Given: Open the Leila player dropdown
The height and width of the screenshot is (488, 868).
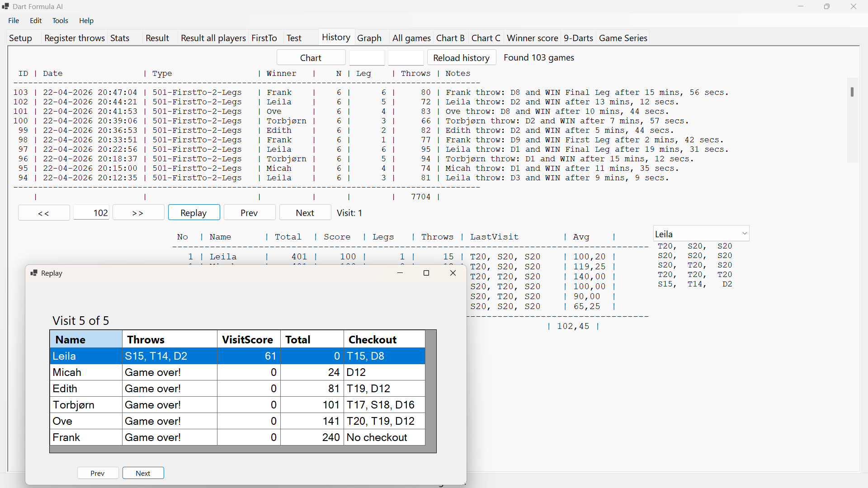Looking at the screenshot, I should (x=701, y=234).
